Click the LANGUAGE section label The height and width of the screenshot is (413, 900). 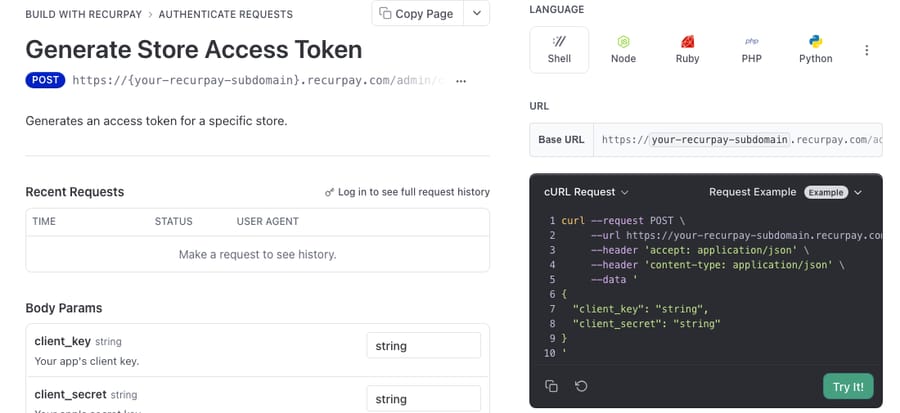click(556, 9)
